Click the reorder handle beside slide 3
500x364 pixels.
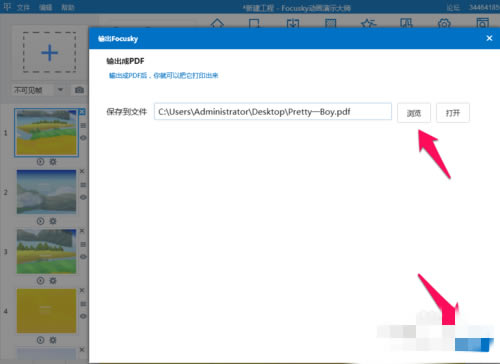(x=83, y=244)
